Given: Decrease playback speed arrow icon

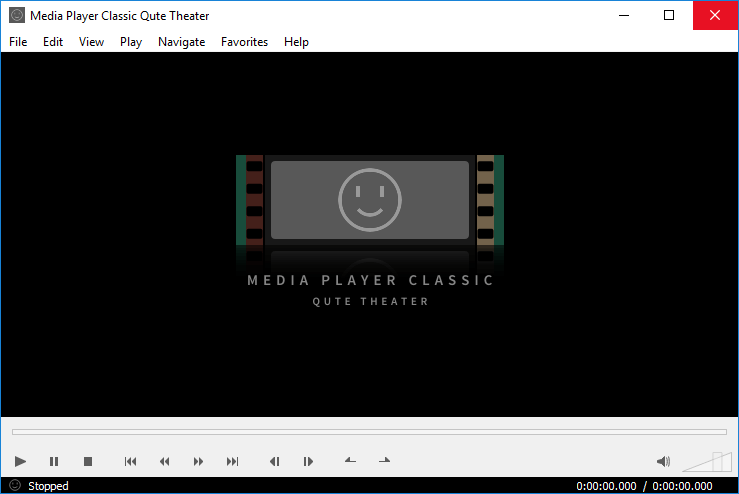Looking at the screenshot, I should click(350, 460).
